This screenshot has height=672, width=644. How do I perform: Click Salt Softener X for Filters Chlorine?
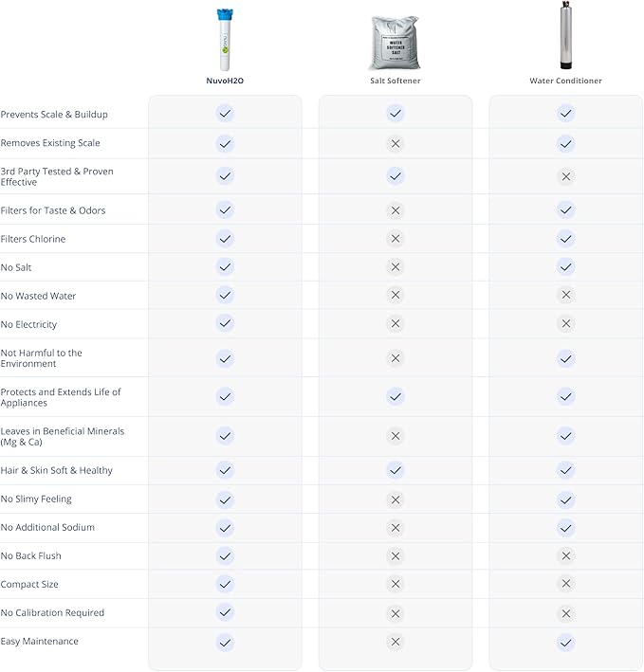point(396,239)
